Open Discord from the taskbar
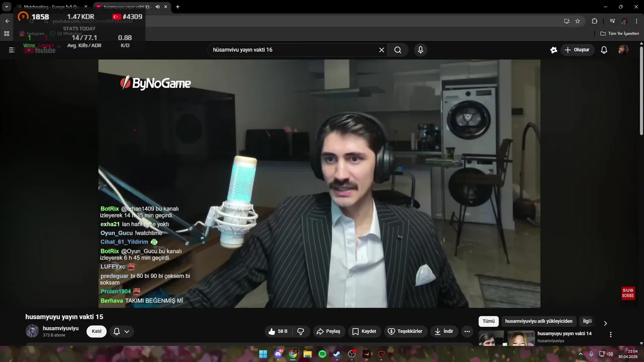644x362 pixels. pyautogui.click(x=278, y=354)
